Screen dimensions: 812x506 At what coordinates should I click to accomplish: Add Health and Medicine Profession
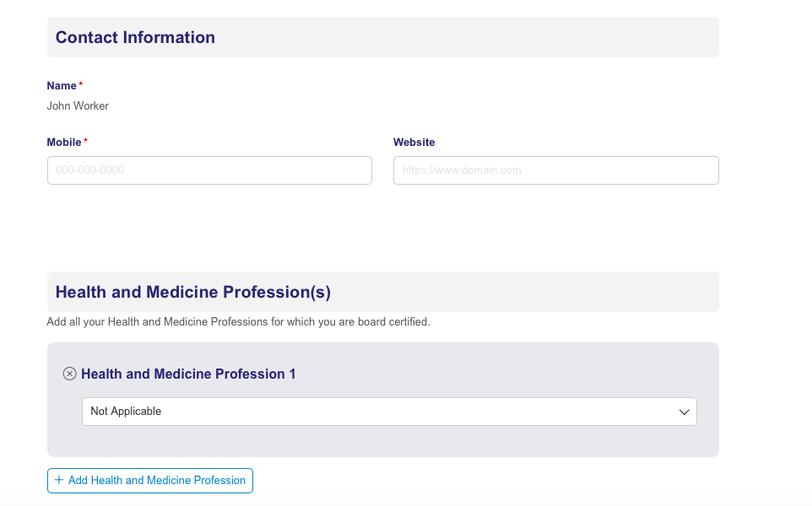150,481
